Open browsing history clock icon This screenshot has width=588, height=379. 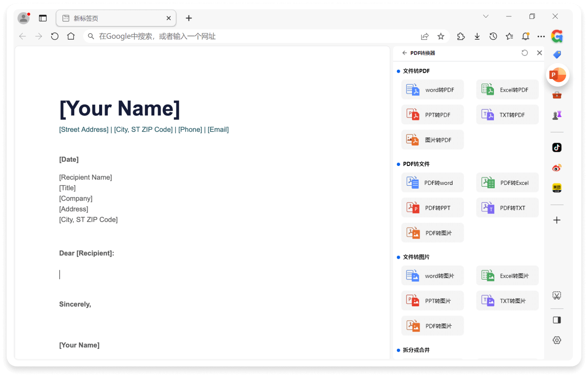click(493, 37)
